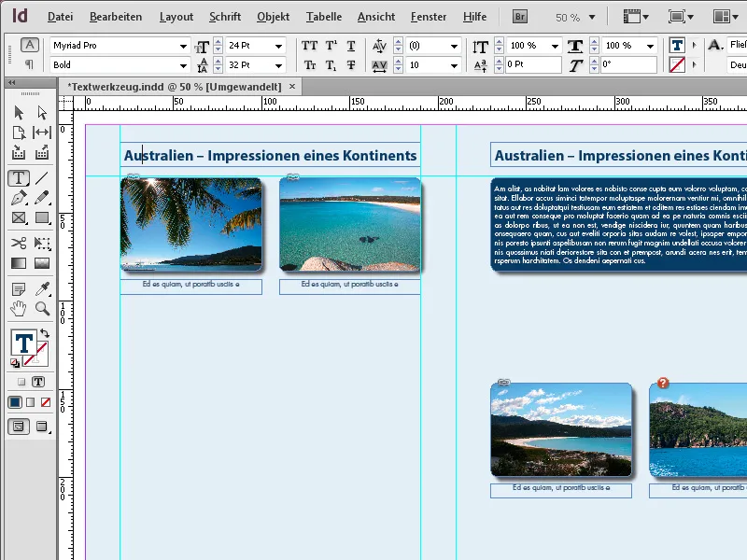Open the Datei menu

(60, 17)
